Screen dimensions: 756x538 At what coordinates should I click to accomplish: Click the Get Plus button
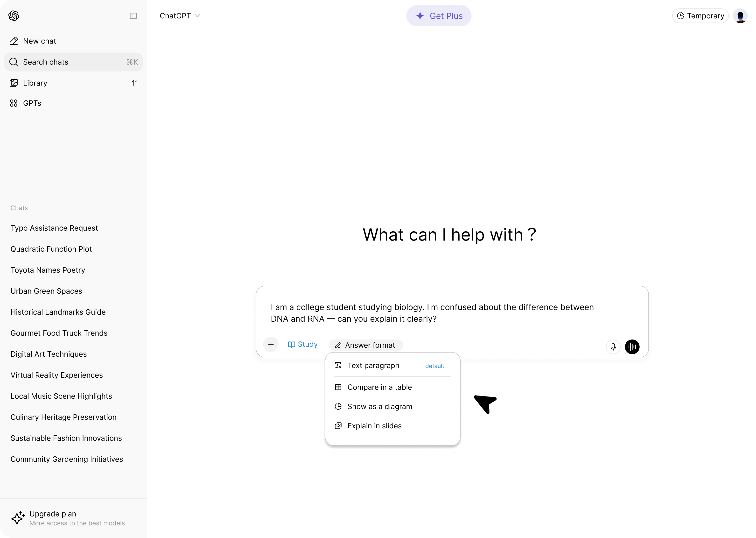pyautogui.click(x=439, y=16)
